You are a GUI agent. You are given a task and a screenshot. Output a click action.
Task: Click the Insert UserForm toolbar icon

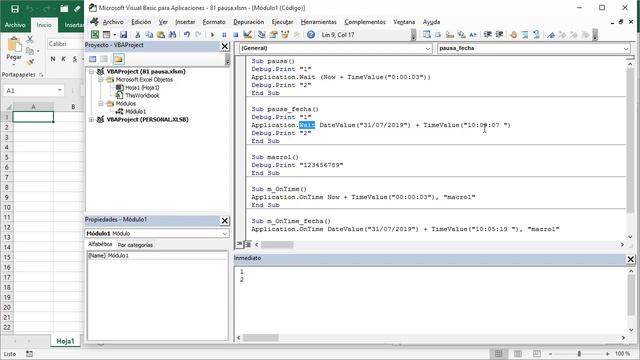click(x=107, y=35)
